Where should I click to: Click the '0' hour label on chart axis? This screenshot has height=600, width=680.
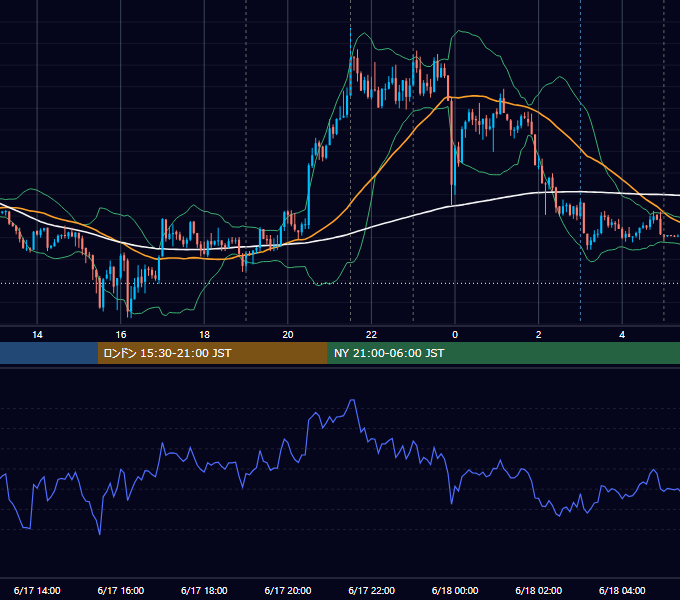coord(455,335)
